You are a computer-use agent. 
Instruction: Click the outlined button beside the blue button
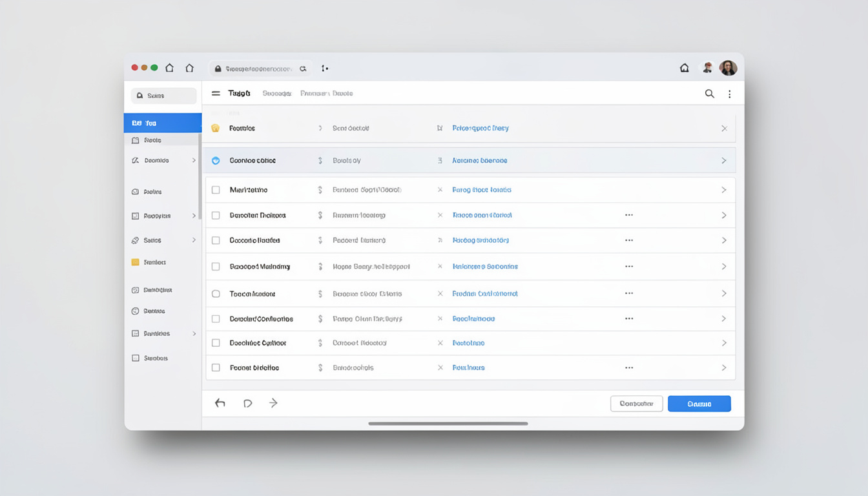tap(637, 404)
